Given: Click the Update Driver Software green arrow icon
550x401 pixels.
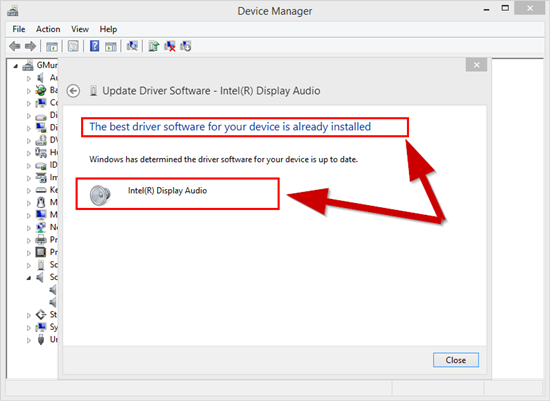Looking at the screenshot, I should (x=154, y=46).
